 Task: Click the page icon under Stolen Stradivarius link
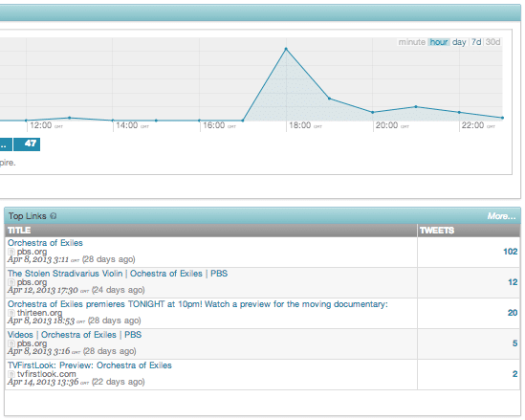click(11, 282)
